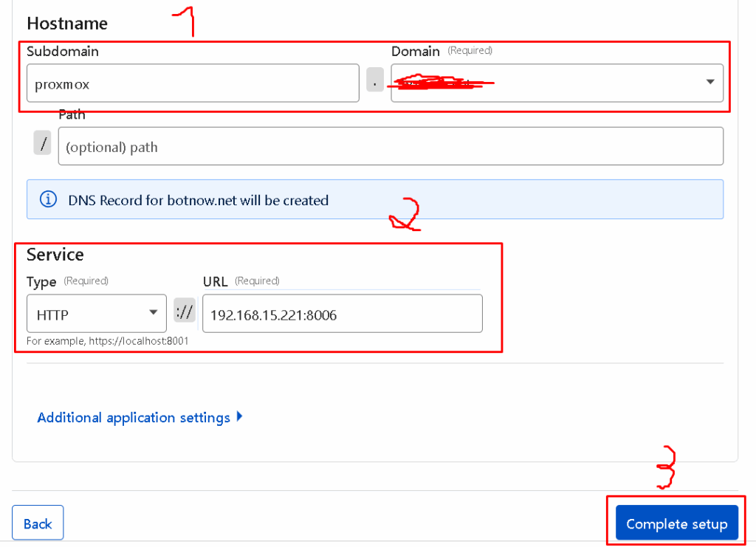The image size is (756, 547).
Task: Click the URL field with 192.168.15.221:8006
Action: [x=343, y=314]
